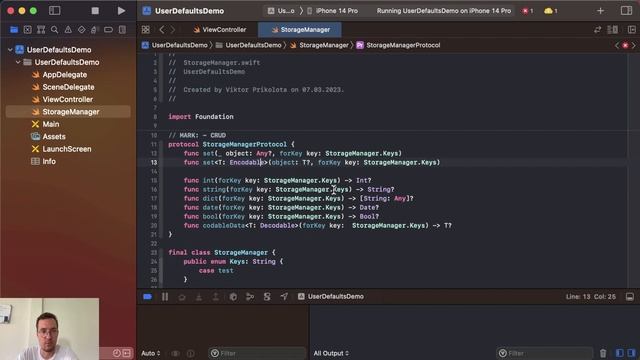This screenshot has width=640, height=360.
Task: Open the memory graph debugger
Action: click(x=250, y=297)
